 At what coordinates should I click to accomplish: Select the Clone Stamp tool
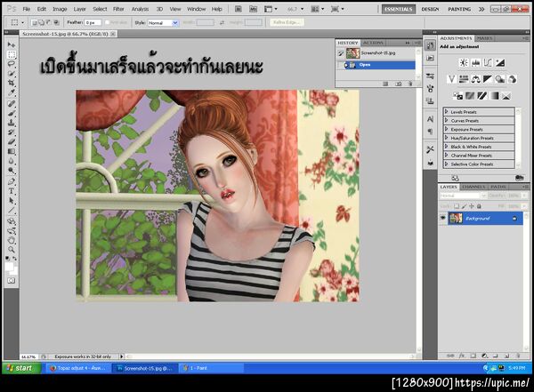coord(12,123)
